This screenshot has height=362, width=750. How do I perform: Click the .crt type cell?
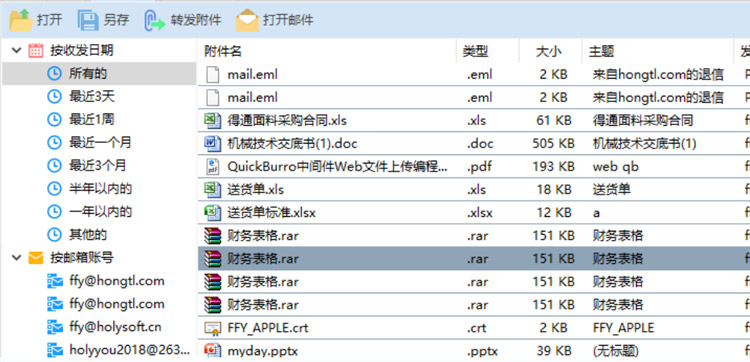[x=477, y=328]
